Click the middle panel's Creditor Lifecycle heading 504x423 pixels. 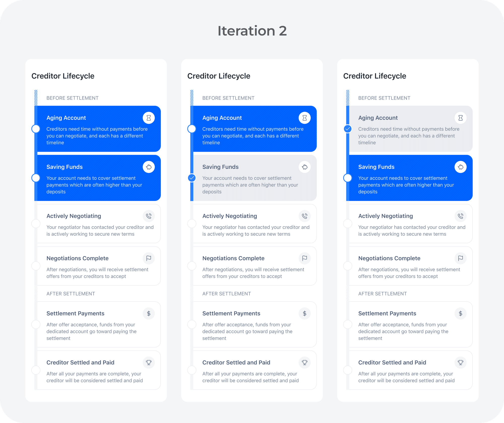[x=219, y=76]
